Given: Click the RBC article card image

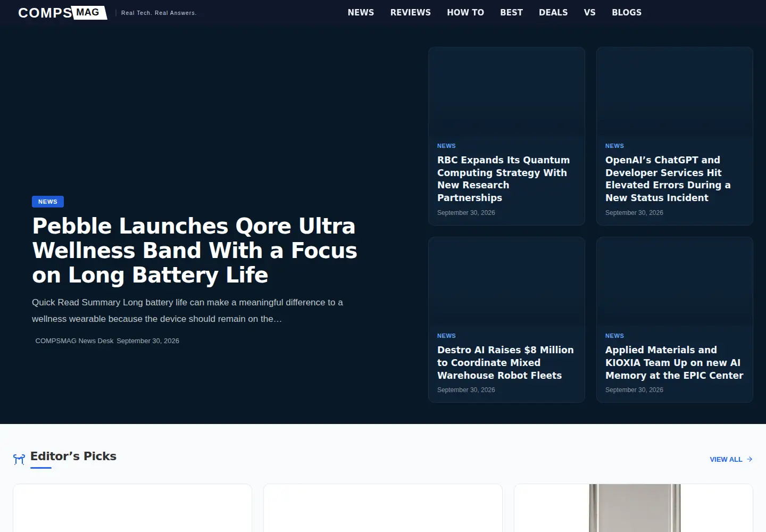Looking at the screenshot, I should click(506, 91).
